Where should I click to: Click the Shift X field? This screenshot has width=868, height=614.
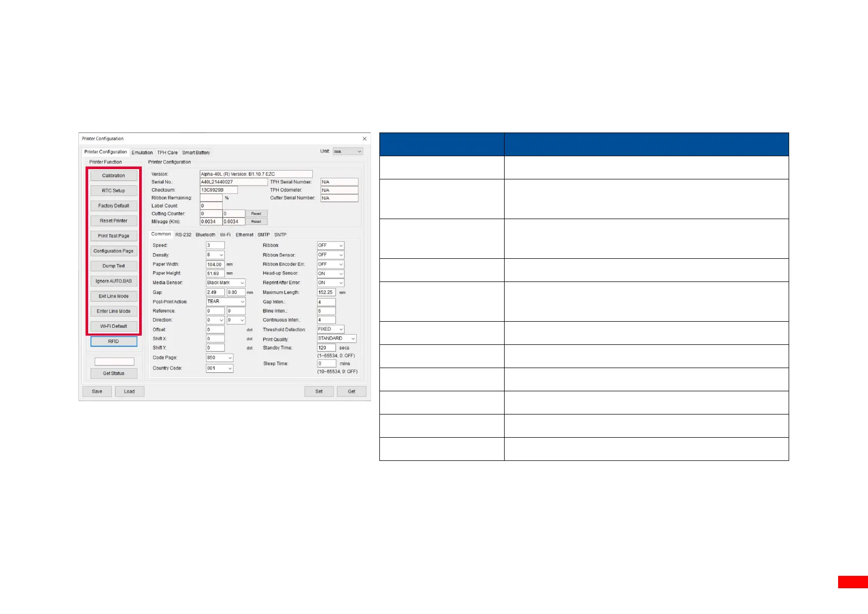(x=215, y=339)
